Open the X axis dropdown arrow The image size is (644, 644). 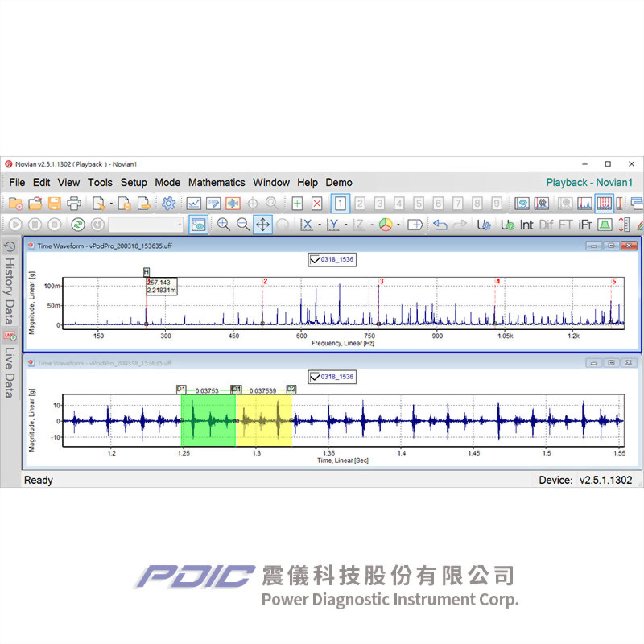click(x=320, y=225)
